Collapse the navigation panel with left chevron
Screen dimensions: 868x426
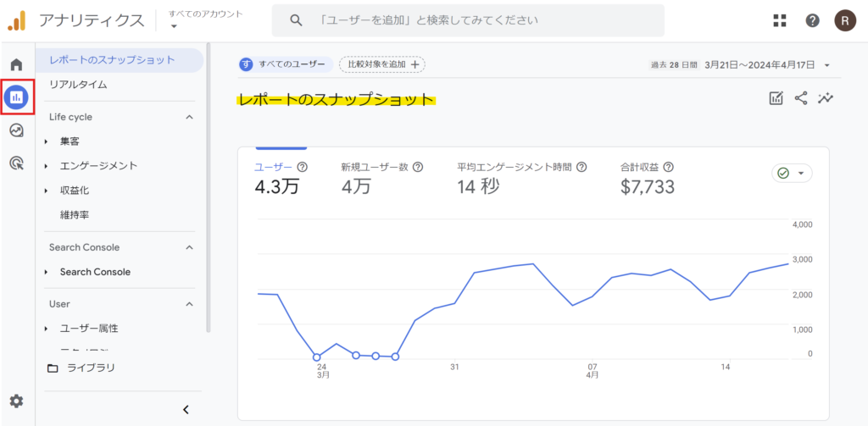tap(186, 410)
